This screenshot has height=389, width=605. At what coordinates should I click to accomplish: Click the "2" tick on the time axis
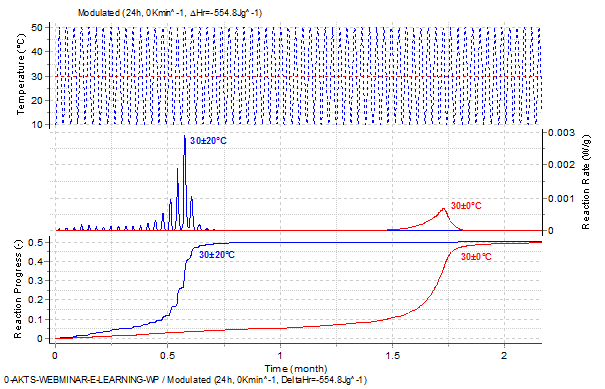pos(504,355)
